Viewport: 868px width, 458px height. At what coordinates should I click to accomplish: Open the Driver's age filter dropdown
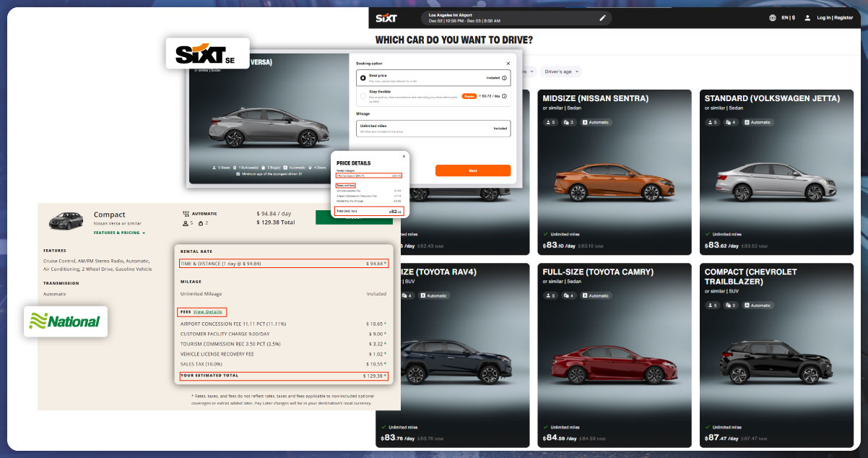(x=562, y=72)
